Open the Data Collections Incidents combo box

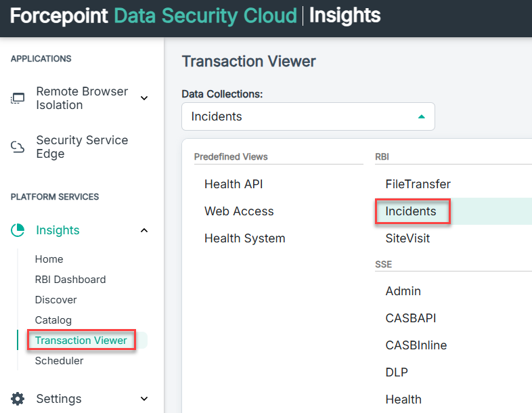(308, 116)
